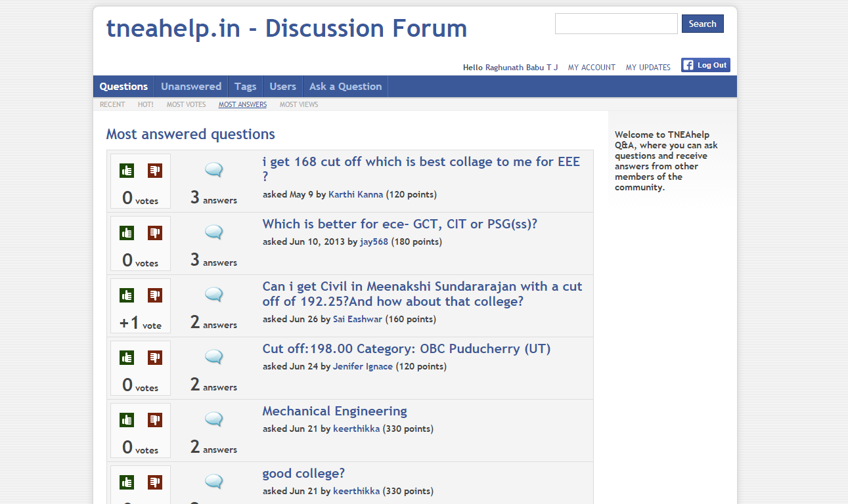
Task: Open the Unanswered tab
Action: (191, 87)
